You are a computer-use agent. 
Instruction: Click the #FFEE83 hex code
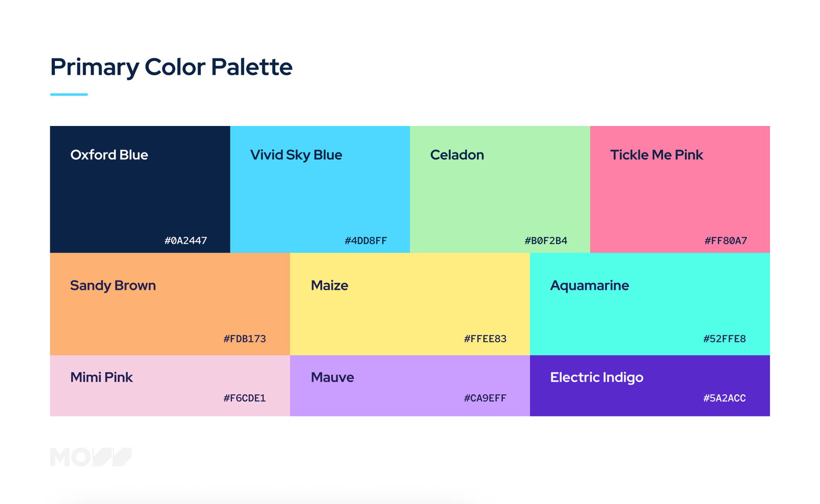(x=485, y=339)
